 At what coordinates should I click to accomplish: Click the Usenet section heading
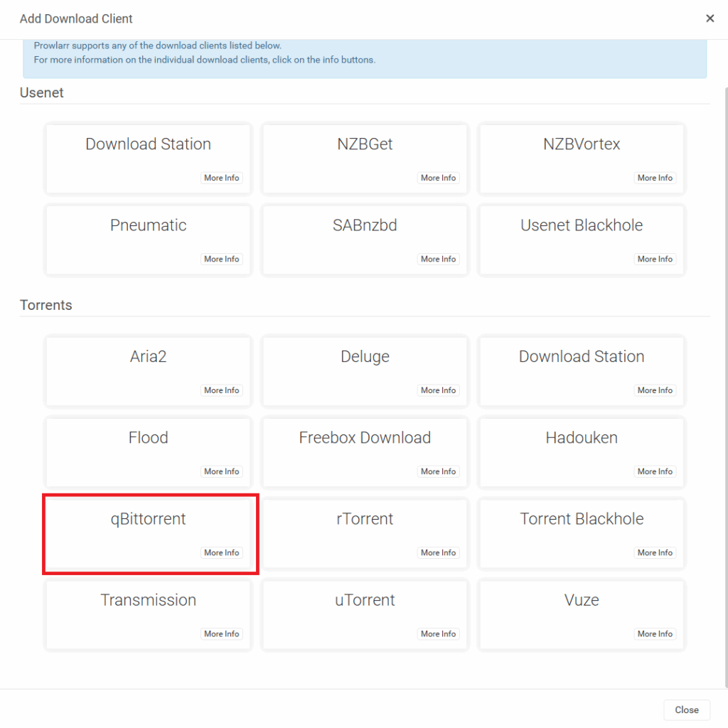[x=42, y=93]
